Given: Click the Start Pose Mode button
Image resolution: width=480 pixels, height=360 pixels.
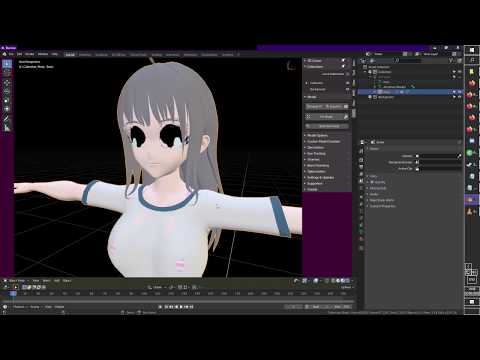Looking at the screenshot, I should (327, 126).
